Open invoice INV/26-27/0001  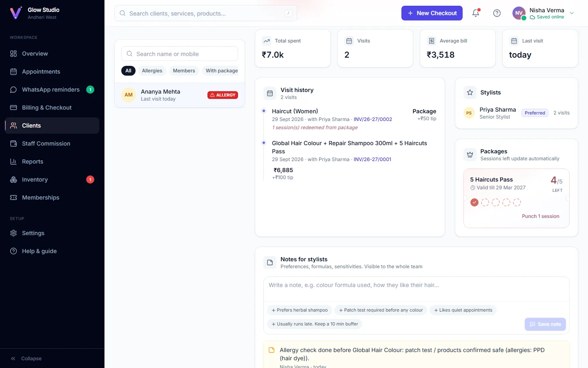(372, 159)
